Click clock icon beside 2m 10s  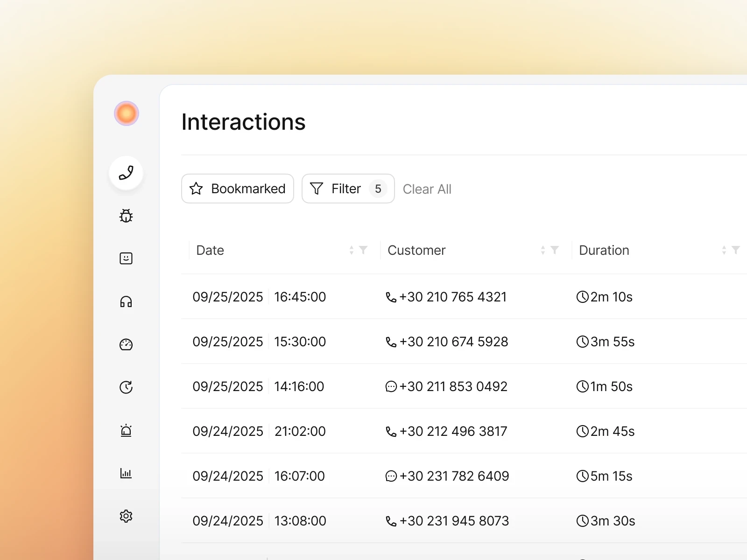tap(583, 297)
